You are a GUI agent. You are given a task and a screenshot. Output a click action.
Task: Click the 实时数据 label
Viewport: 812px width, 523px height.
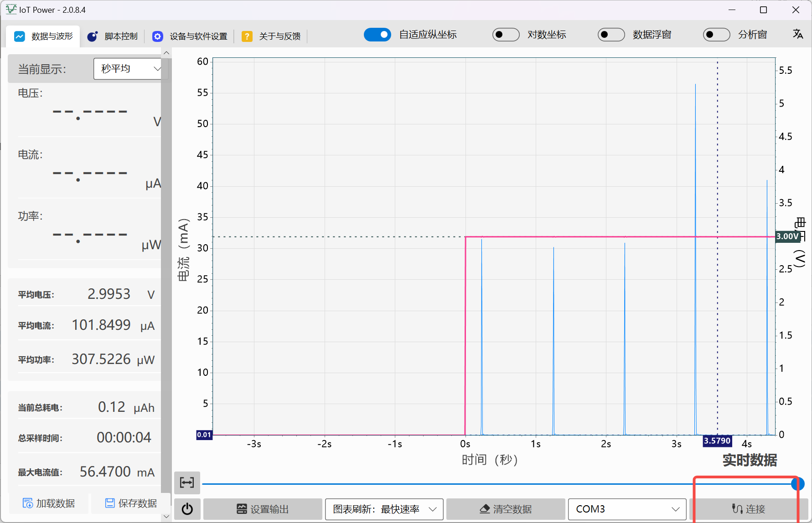click(750, 460)
